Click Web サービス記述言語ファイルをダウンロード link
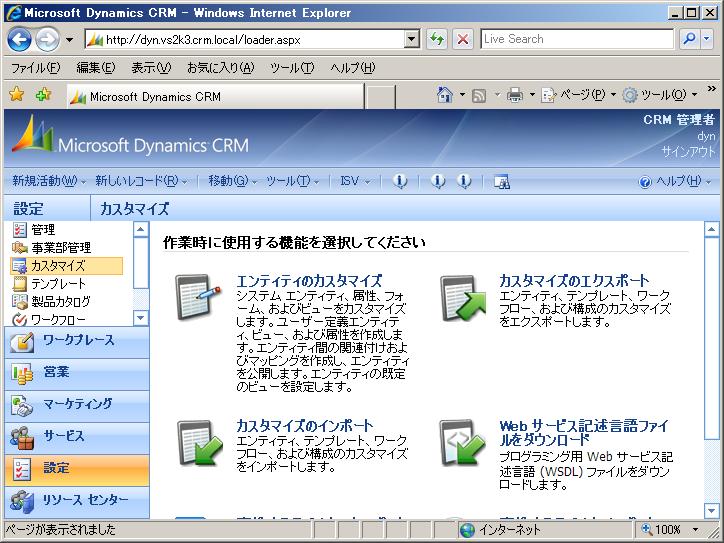Image resolution: width=724 pixels, height=543 pixels. click(584, 432)
